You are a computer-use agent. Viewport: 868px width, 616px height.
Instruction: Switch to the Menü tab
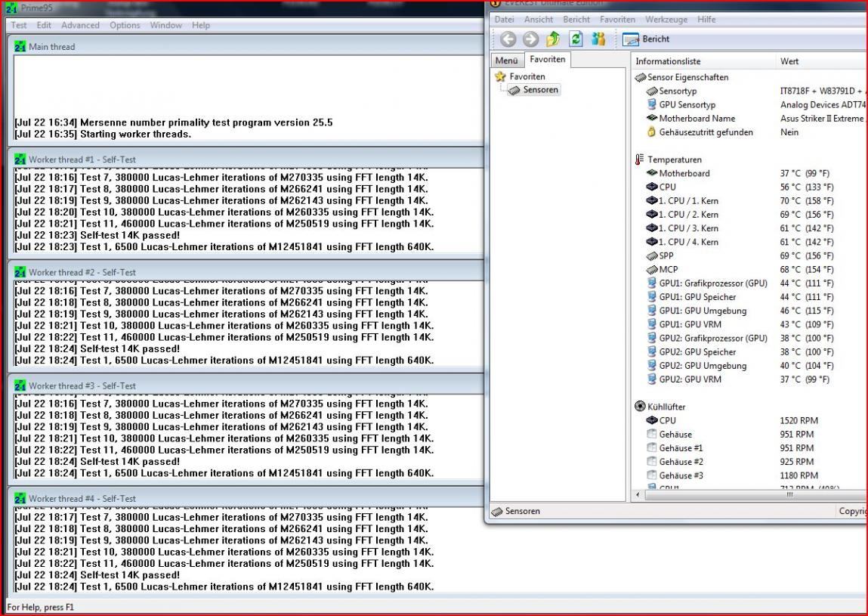coord(506,60)
